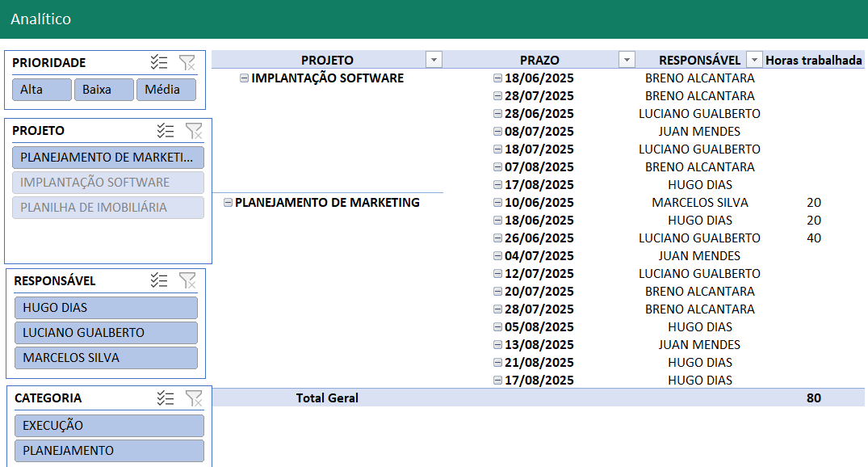
Task: Toggle multi-select in PRIORIDADE slicer
Action: (159, 63)
